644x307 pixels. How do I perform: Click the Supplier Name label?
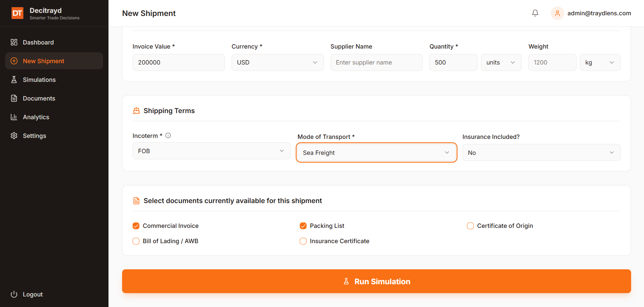pos(351,47)
